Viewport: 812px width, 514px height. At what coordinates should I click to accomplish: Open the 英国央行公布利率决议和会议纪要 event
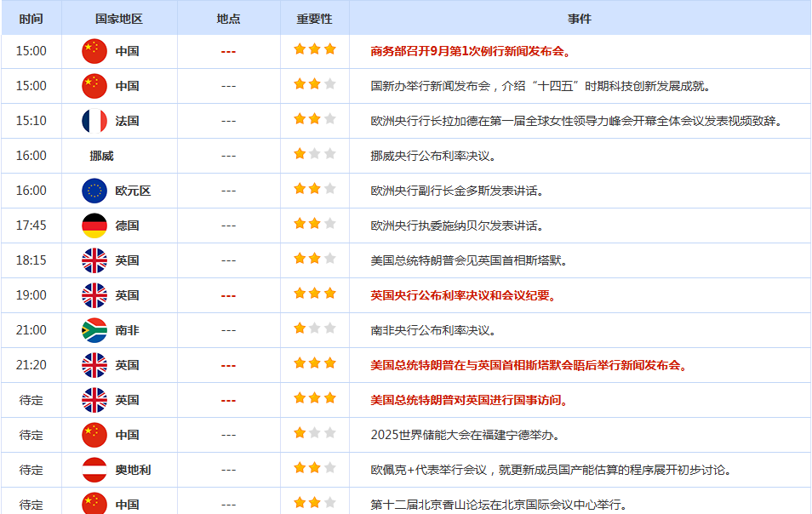pyautogui.click(x=464, y=295)
